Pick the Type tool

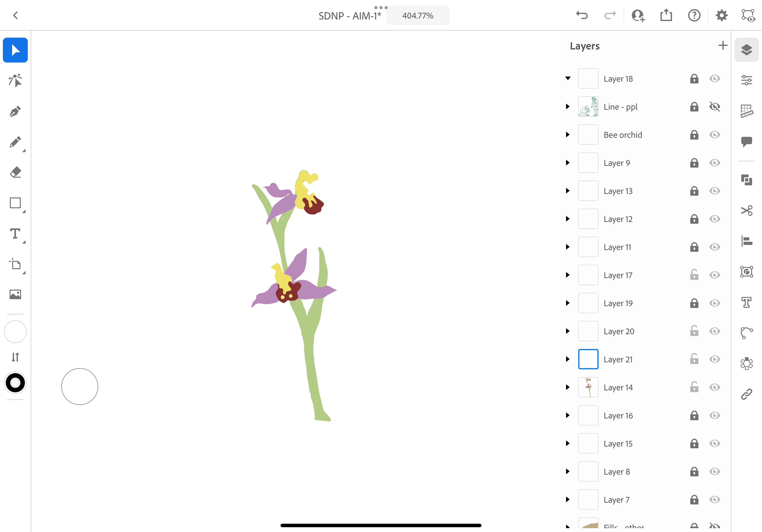pyautogui.click(x=15, y=234)
